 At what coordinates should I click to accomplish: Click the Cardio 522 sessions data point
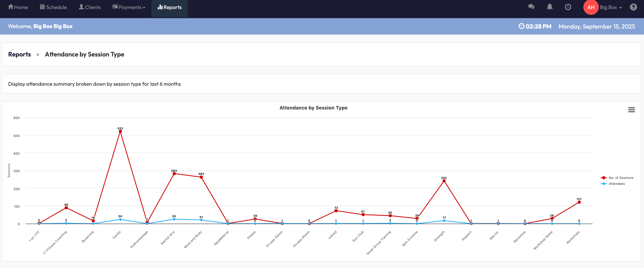click(120, 131)
